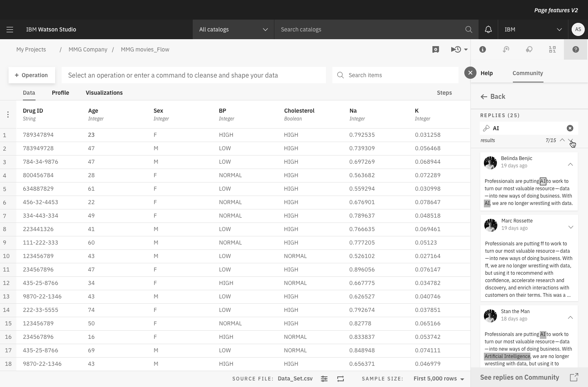The image size is (588, 387).
Task: Switch to the Profile tab
Action: (60, 93)
